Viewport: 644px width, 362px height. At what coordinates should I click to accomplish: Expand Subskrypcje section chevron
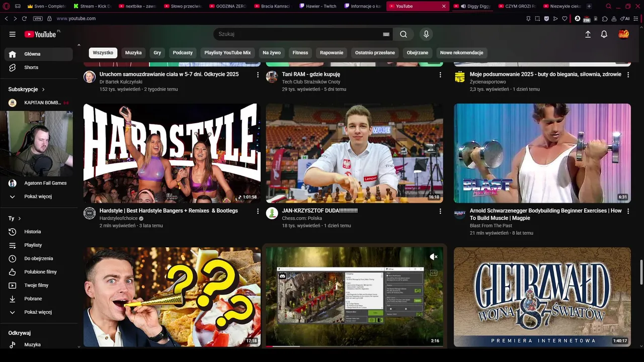click(43, 89)
